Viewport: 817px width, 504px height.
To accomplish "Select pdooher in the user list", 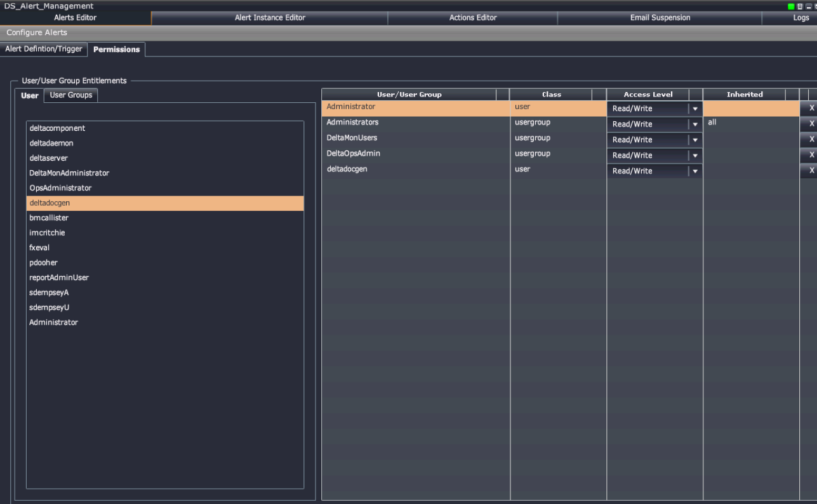I will (165, 263).
